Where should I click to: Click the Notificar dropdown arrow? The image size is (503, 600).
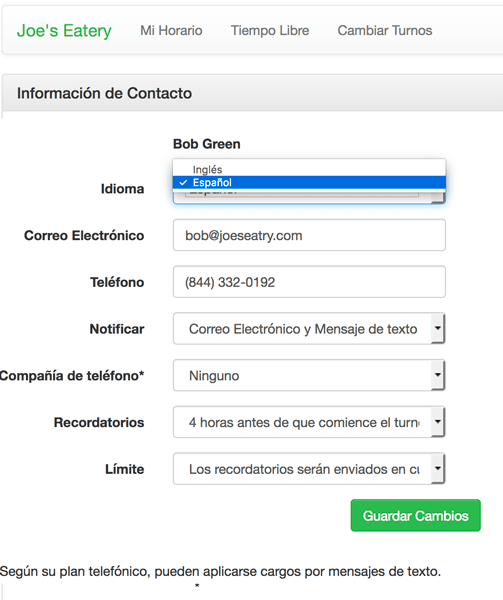(x=438, y=328)
